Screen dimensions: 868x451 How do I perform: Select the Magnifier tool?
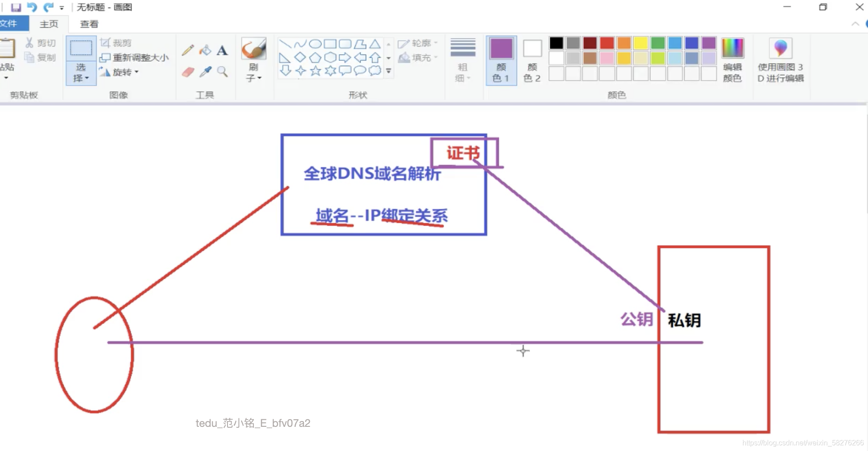point(222,72)
